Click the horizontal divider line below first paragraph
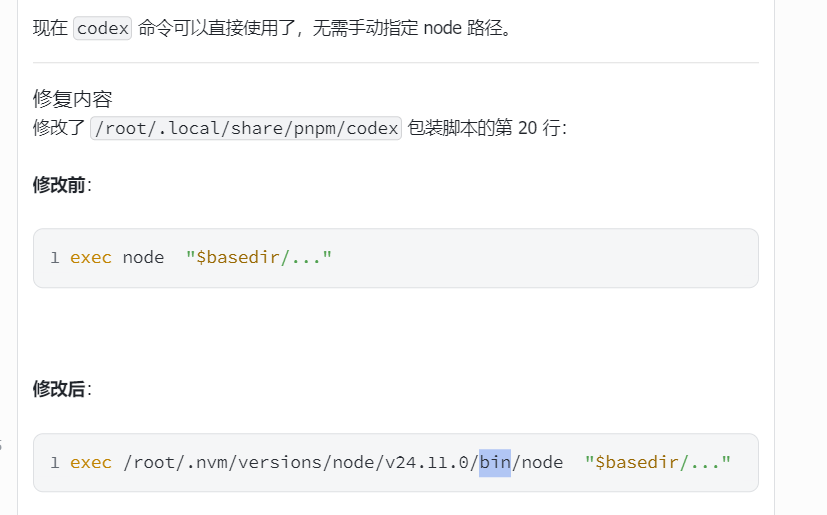 [x=395, y=62]
